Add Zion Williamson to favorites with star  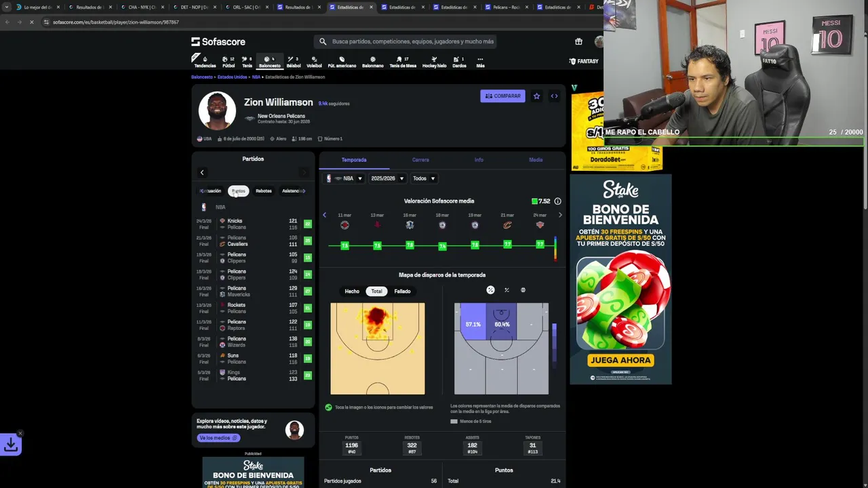coord(536,96)
